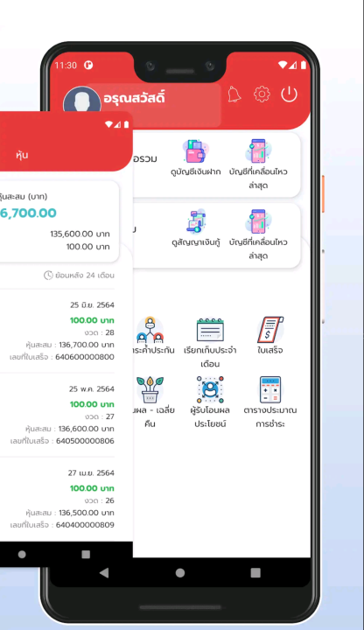Open latest account movement under deposits
Viewport: 364px width, 630px height.
coord(258,164)
